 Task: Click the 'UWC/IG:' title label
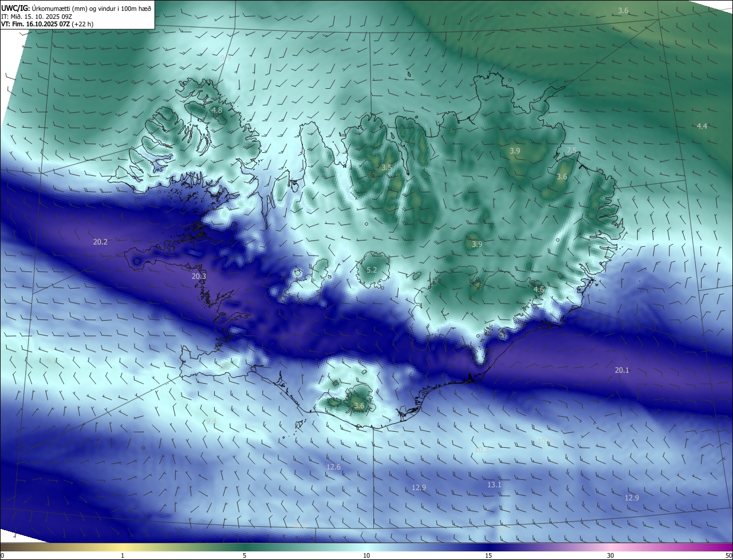pyautogui.click(x=16, y=8)
